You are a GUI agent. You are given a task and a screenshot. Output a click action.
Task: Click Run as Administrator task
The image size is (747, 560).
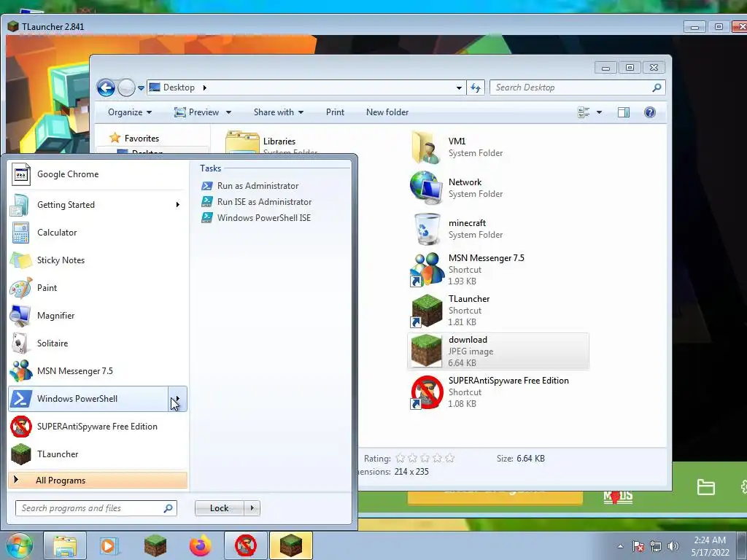coord(251,186)
